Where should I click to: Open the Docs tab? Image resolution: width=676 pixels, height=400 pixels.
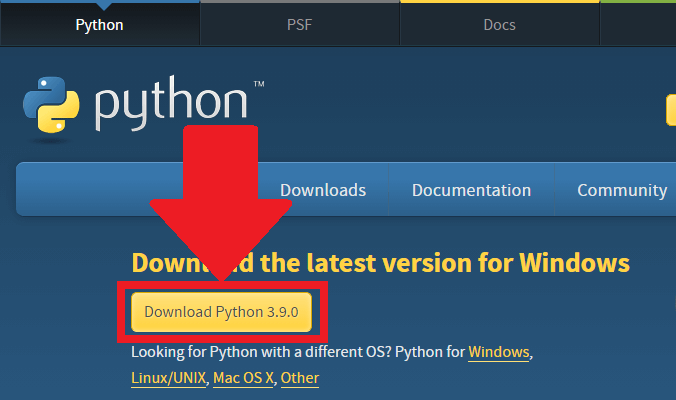click(500, 25)
